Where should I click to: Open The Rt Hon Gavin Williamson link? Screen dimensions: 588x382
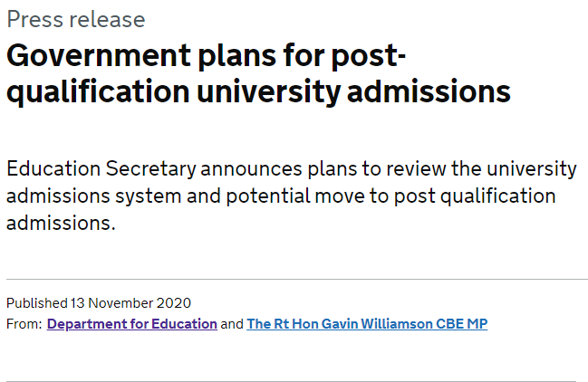click(x=367, y=324)
